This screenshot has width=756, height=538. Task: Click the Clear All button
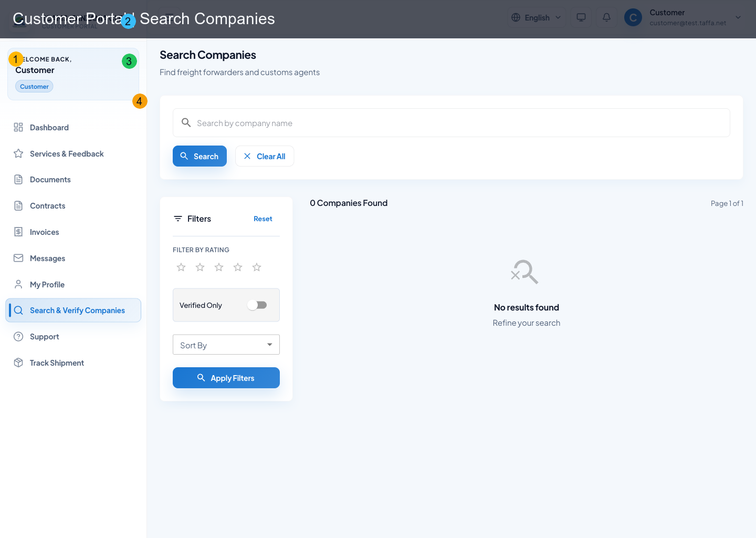[265, 156]
